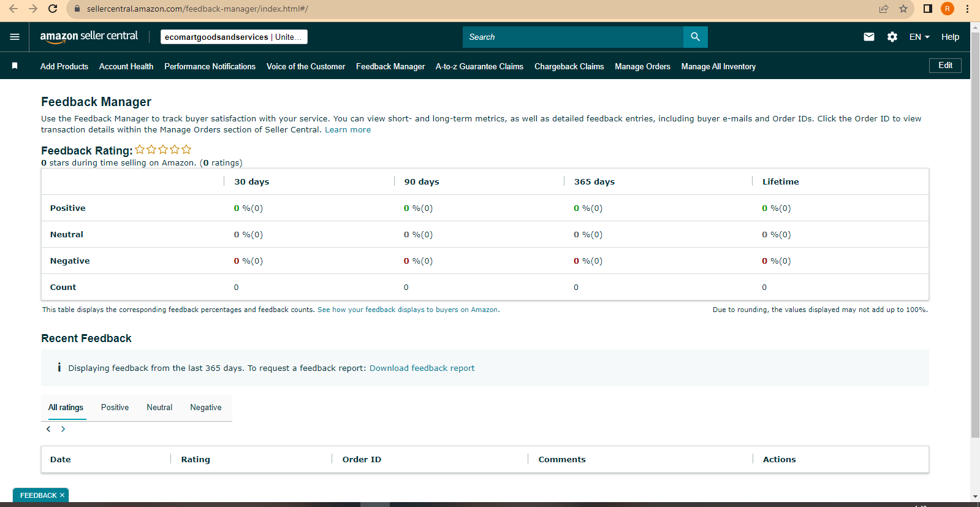980x507 pixels.
Task: Click the Search input field
Action: (573, 37)
